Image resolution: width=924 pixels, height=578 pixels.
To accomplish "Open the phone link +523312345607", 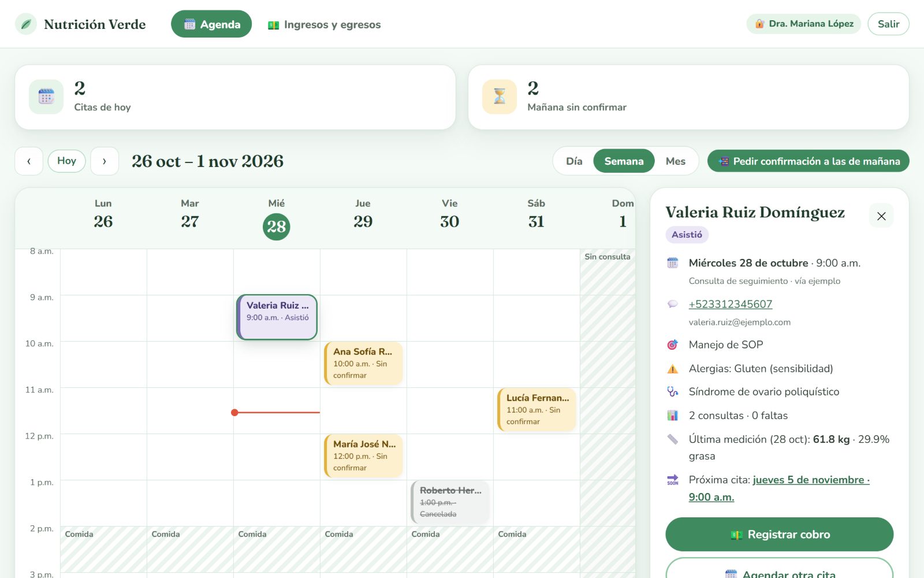I will 731,304.
